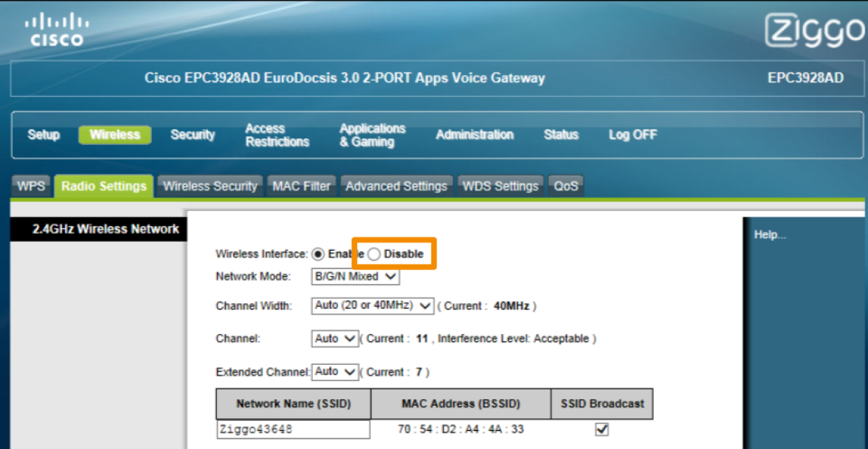
Task: Select the Enable wireless interface radio button
Action: tap(318, 254)
